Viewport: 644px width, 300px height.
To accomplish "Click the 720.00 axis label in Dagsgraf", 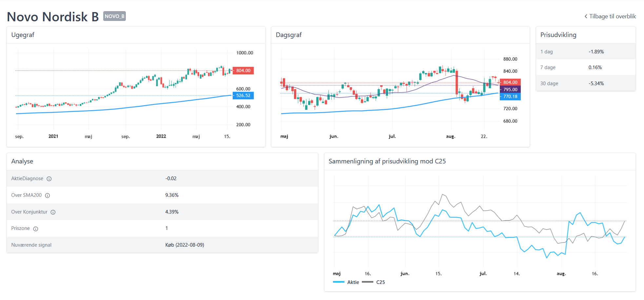I will [x=510, y=109].
